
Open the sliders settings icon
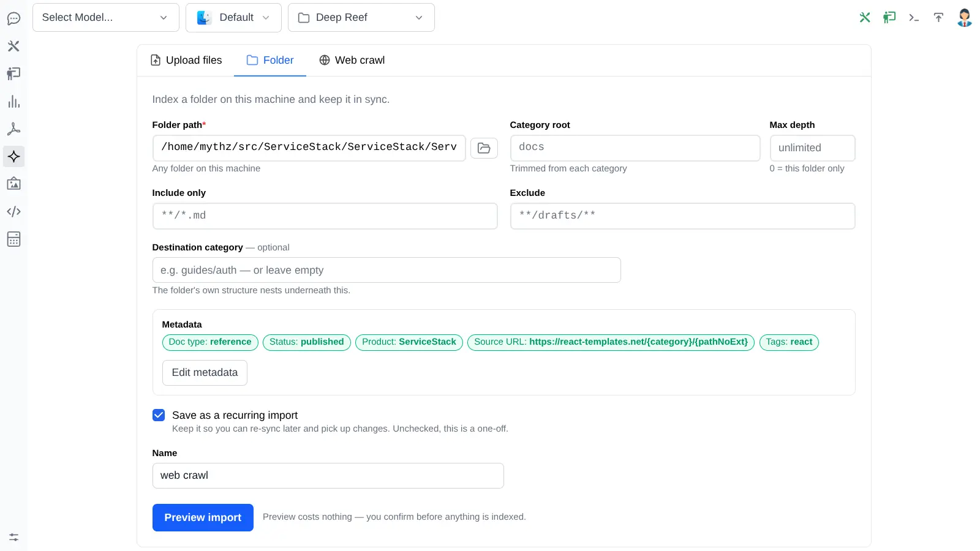coord(13,538)
